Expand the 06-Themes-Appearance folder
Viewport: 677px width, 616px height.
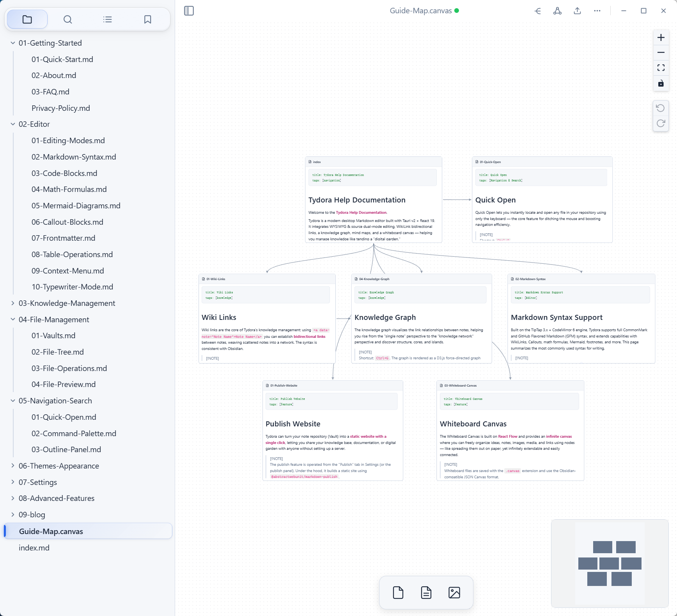click(x=13, y=466)
